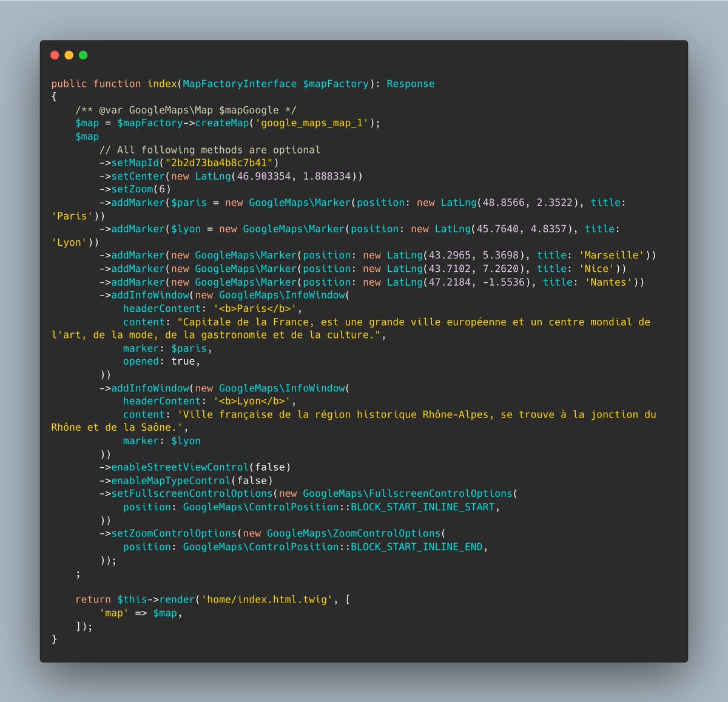Viewport: 728px width, 702px height.
Task: Click the "marker: $paris" argument
Action: [x=165, y=348]
